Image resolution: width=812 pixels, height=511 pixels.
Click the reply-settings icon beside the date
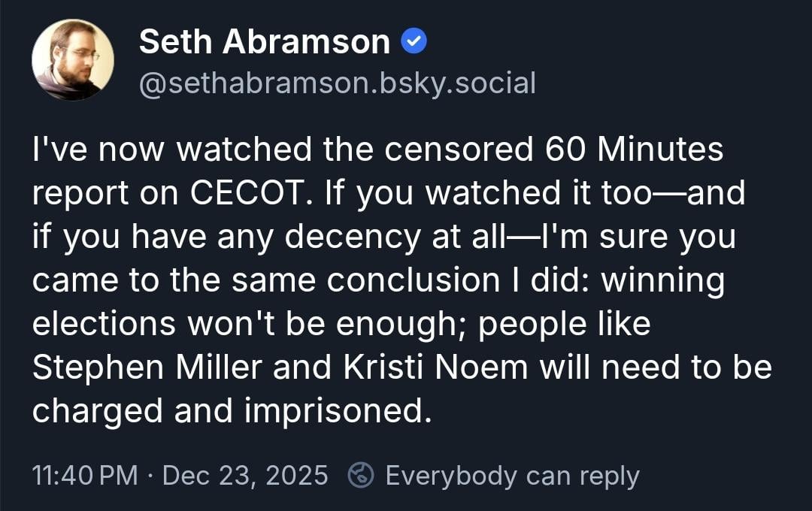pos(362,475)
